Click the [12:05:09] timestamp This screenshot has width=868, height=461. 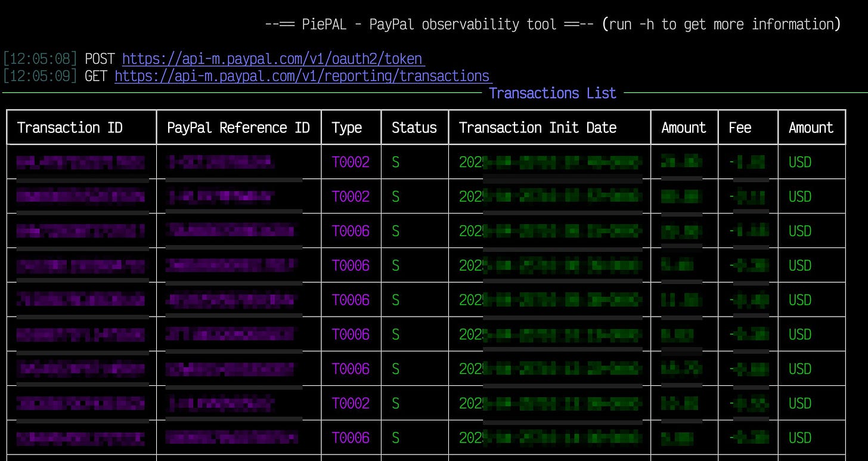point(41,76)
